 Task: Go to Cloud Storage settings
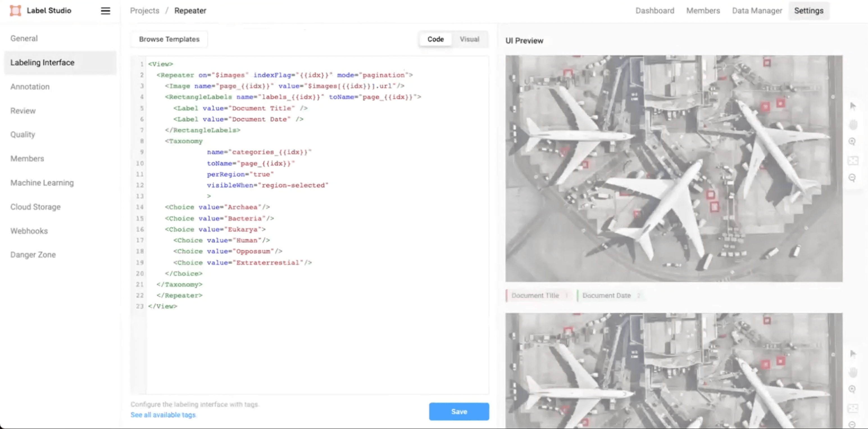pyautogui.click(x=35, y=207)
